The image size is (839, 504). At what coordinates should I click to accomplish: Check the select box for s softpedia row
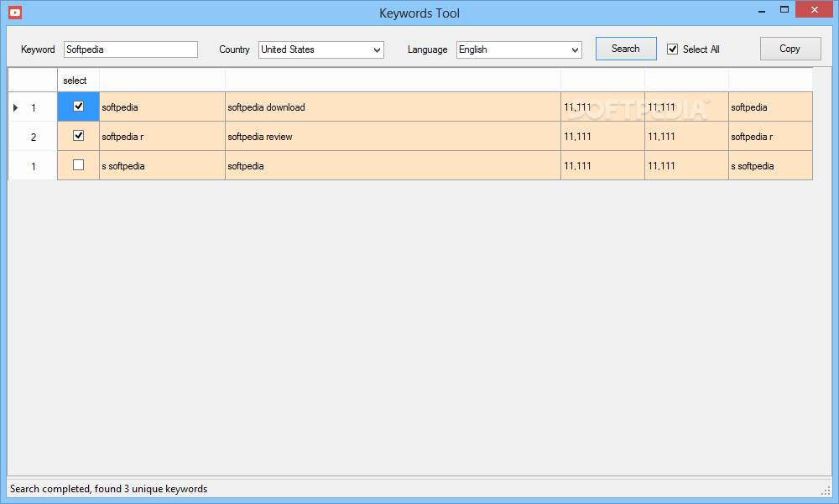pos(78,165)
